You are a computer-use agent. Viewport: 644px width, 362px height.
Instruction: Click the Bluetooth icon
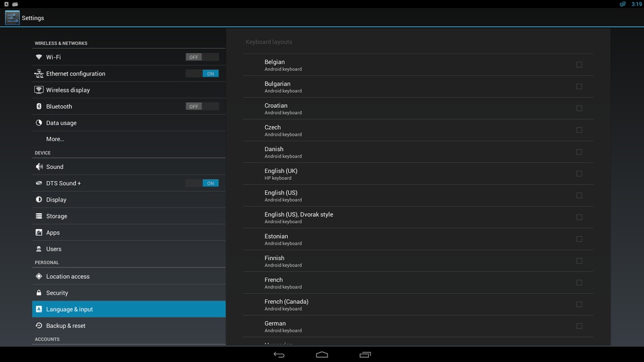pos(39,106)
